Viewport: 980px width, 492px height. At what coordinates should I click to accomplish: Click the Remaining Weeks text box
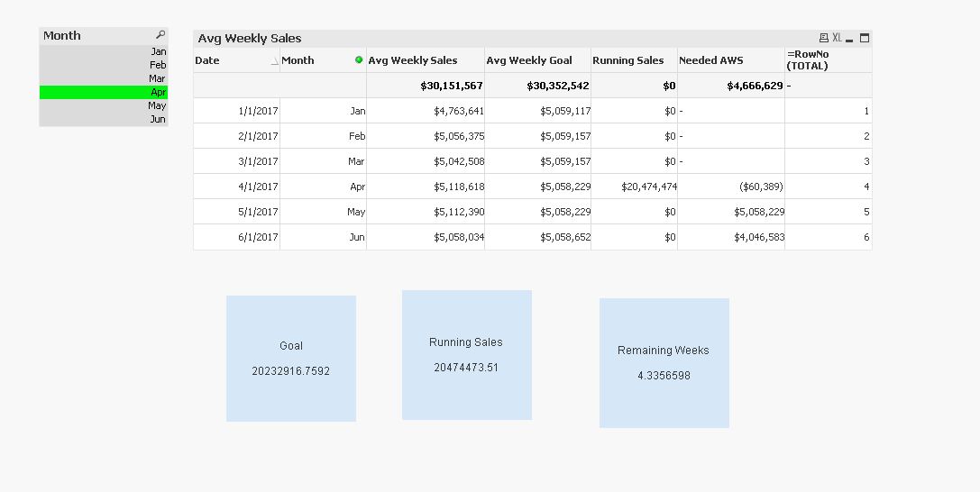coord(664,363)
